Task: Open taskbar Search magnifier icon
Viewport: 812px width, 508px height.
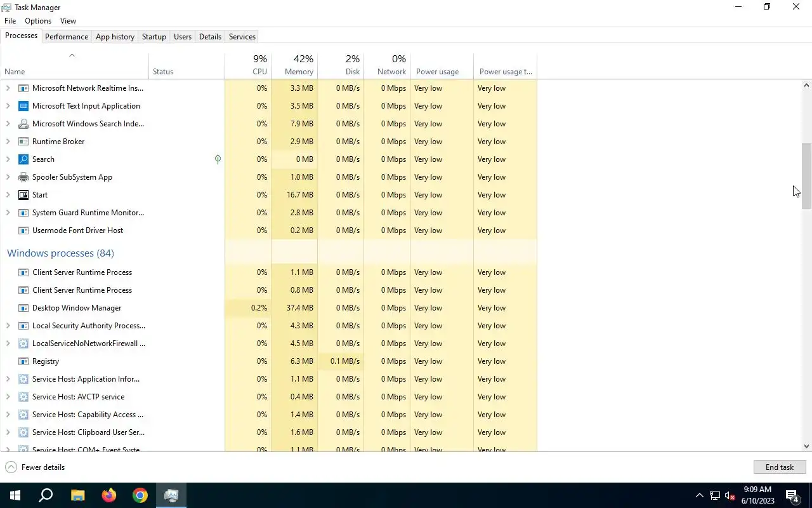Action: (46, 495)
